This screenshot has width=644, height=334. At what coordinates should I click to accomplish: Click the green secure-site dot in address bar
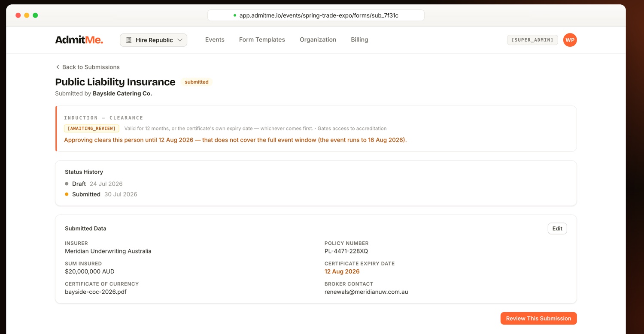[235, 15]
